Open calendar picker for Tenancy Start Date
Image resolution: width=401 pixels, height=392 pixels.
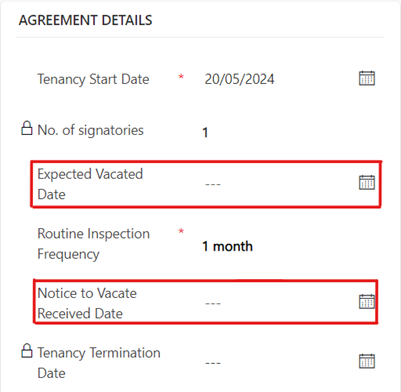pyautogui.click(x=367, y=78)
